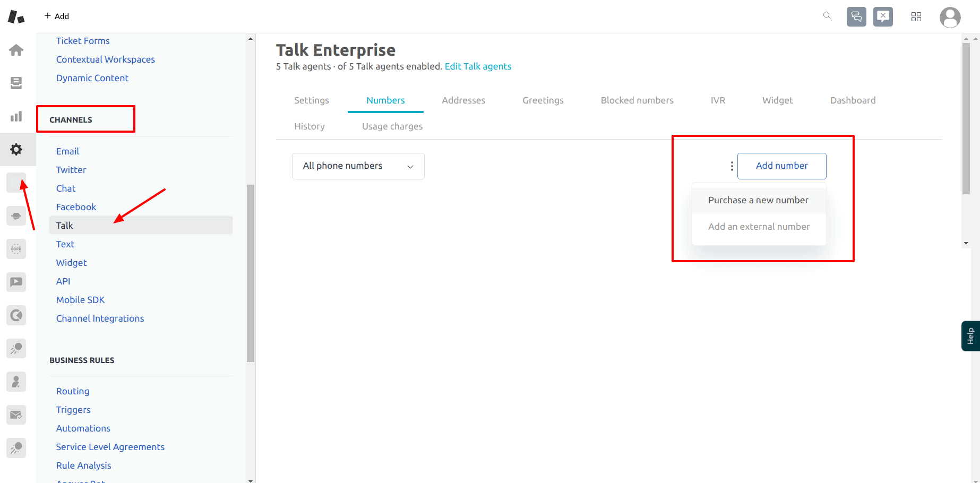Select the Numbers tab
Viewport: 980px width, 483px height.
pos(385,100)
